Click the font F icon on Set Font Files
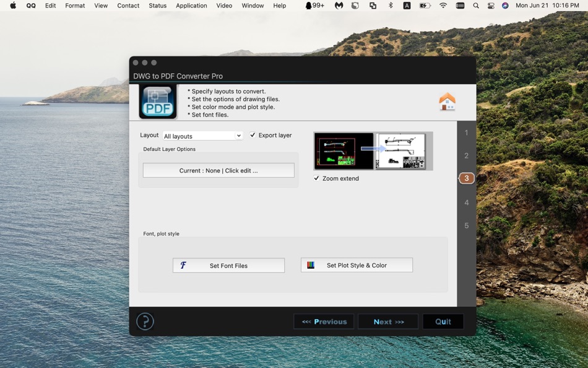Image resolution: width=588 pixels, height=368 pixels. pyautogui.click(x=183, y=265)
